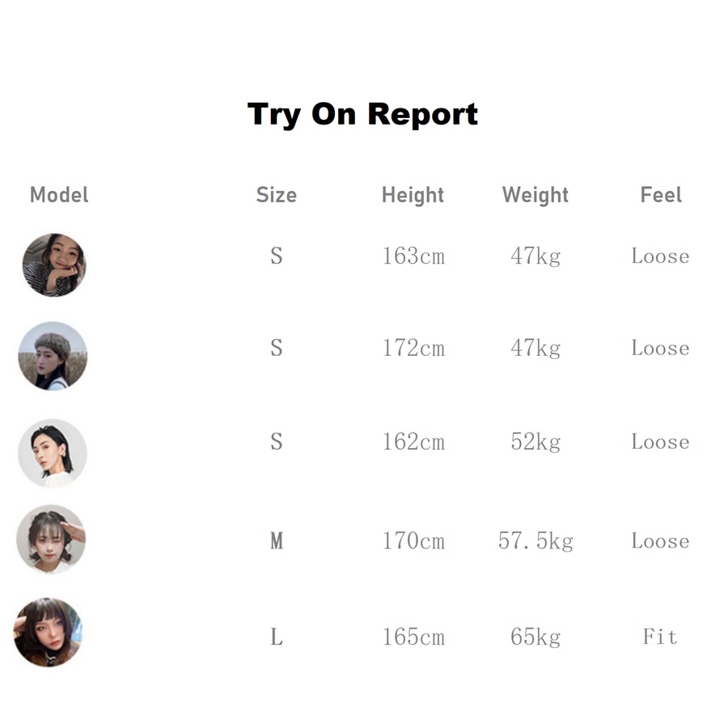
Task: Click the Feel column header
Action: [x=661, y=195]
